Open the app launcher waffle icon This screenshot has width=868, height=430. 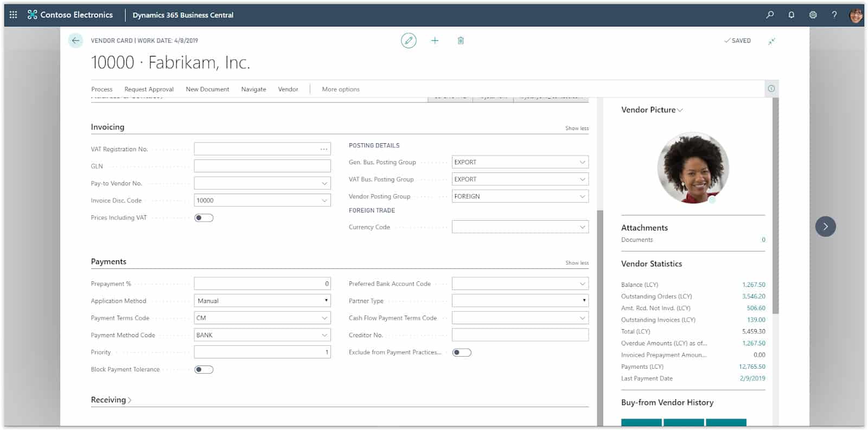[14, 15]
